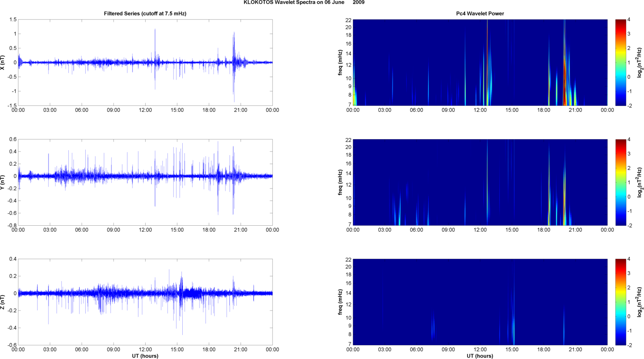Select the "Pc4 Wavelet Power" heading

point(480,13)
